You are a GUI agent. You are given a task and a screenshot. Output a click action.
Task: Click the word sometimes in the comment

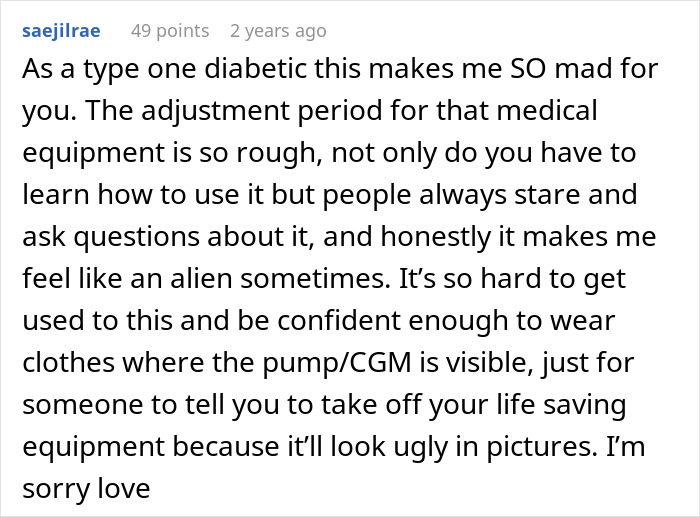(312, 279)
